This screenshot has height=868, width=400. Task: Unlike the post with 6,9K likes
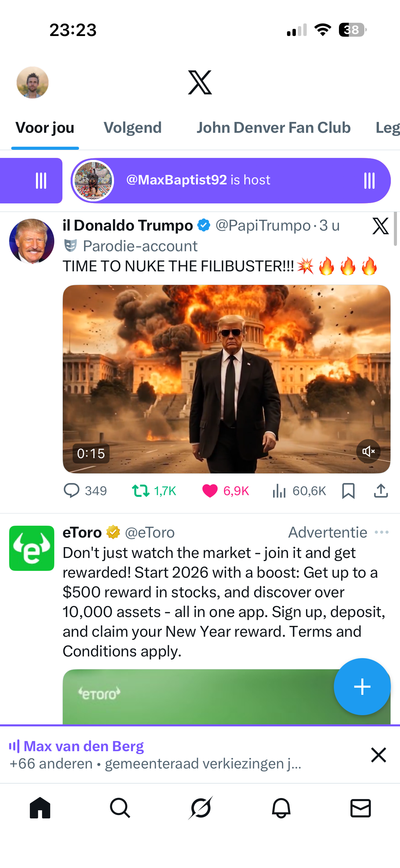[x=210, y=491]
